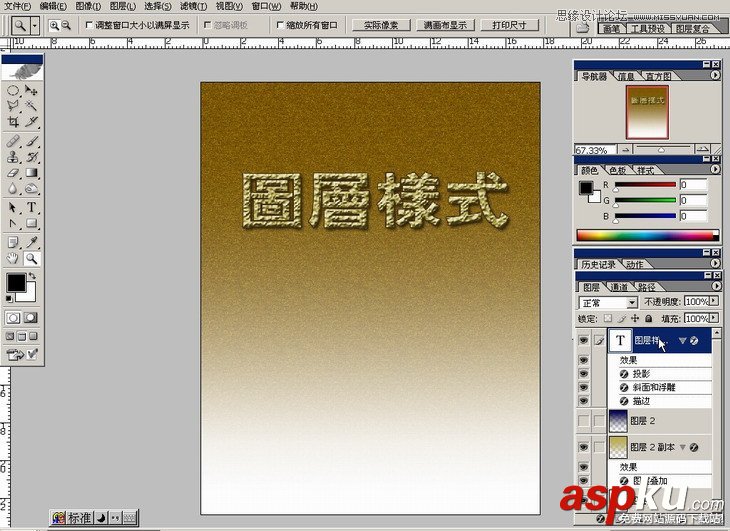Swap foreground and background colors
The width and height of the screenshot is (730, 531).
tap(32, 276)
